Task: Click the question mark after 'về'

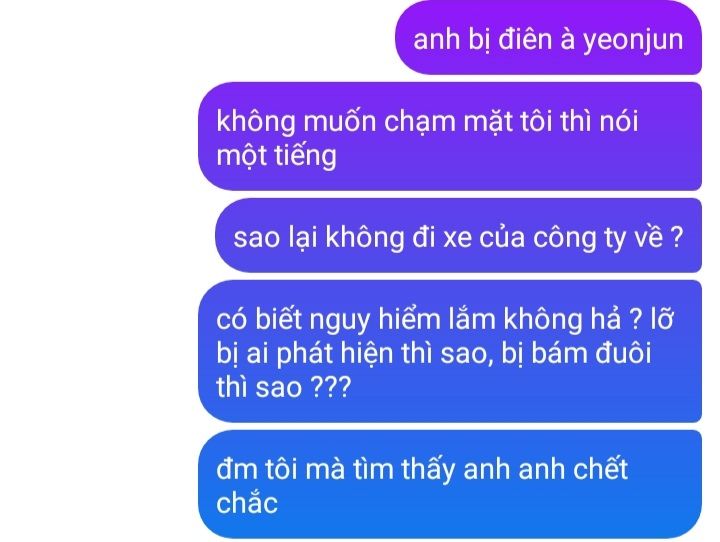Action: (677, 237)
